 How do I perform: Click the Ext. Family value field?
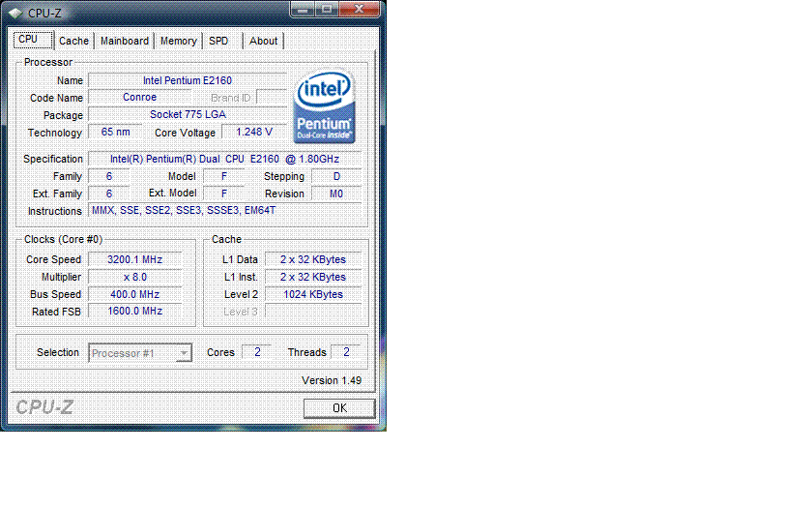click(x=108, y=194)
